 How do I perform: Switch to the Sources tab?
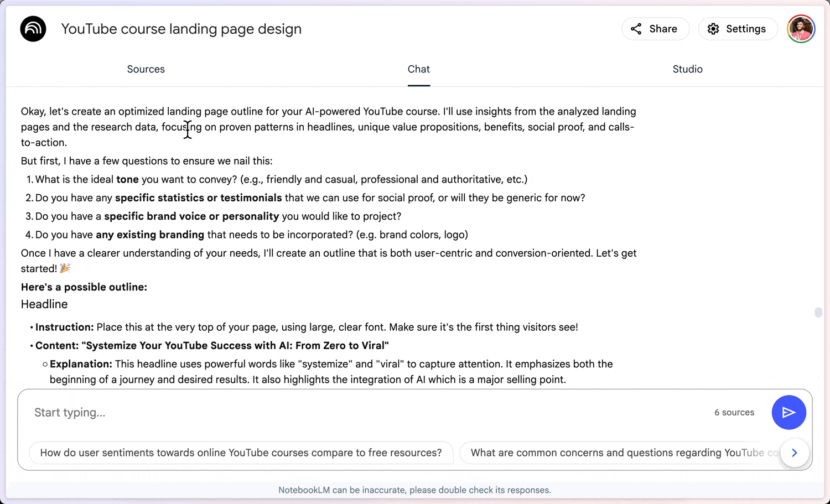tap(146, 69)
